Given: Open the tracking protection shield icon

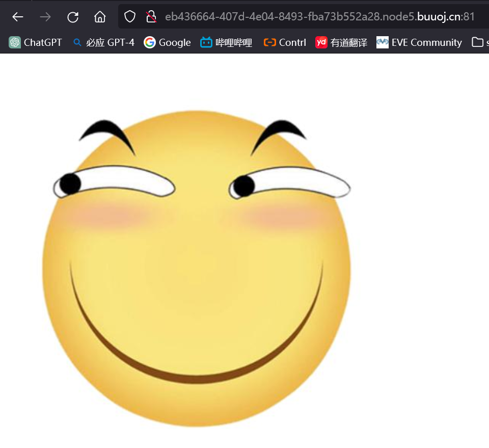Looking at the screenshot, I should pyautogui.click(x=130, y=17).
